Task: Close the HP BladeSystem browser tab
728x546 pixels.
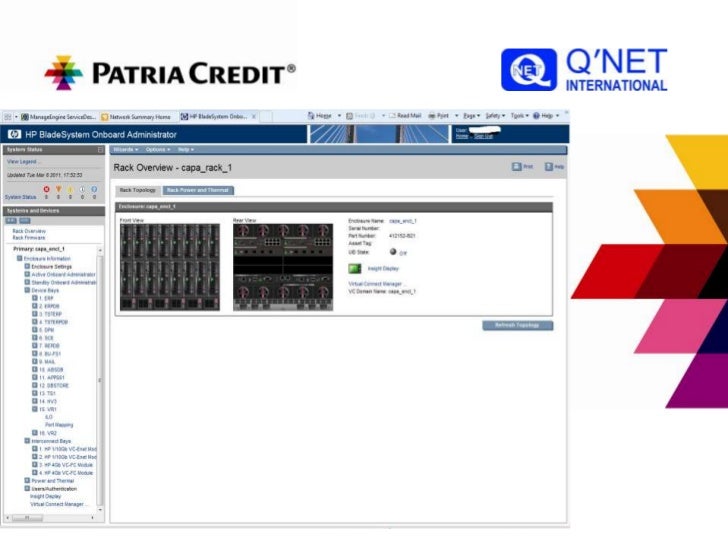Action: [x=254, y=117]
